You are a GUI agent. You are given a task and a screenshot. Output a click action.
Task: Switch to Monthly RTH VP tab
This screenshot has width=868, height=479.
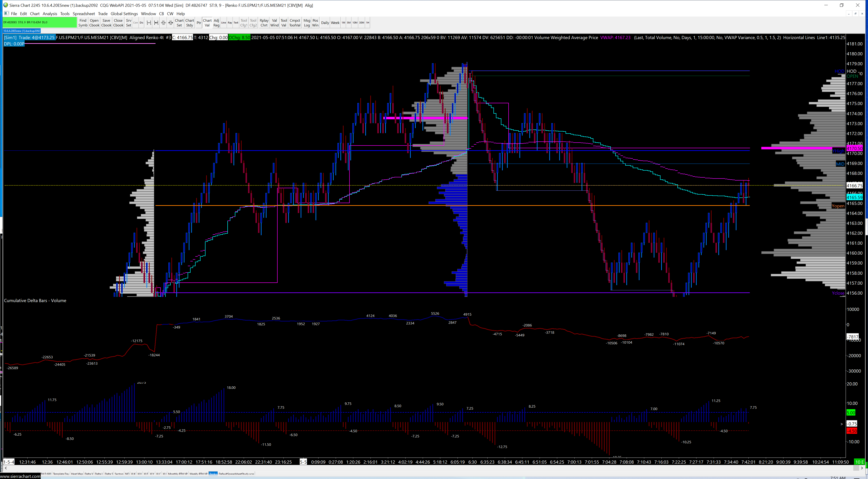178,474
